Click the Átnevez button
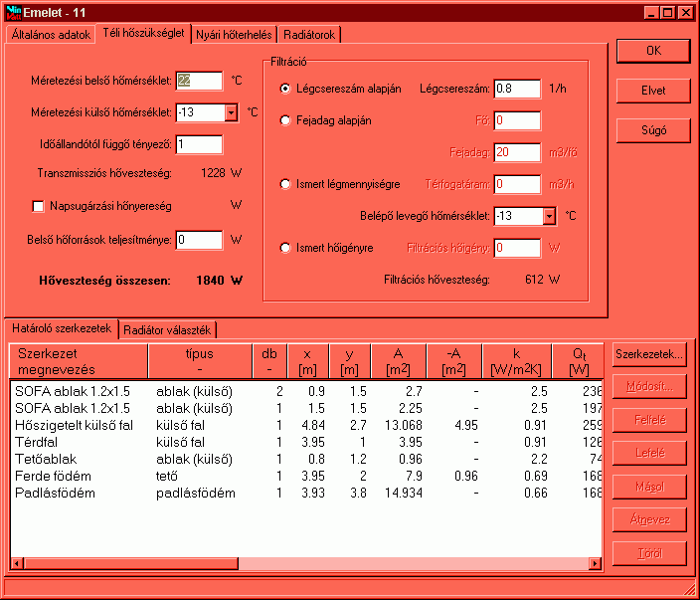The image size is (700, 600). [x=649, y=520]
